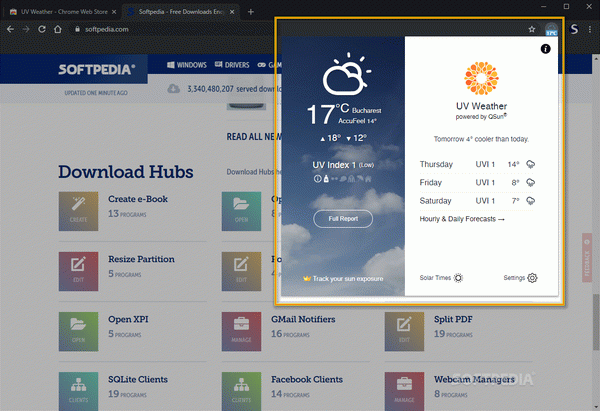Click the Softpedia logo
This screenshot has width=600, height=411.
point(97,69)
